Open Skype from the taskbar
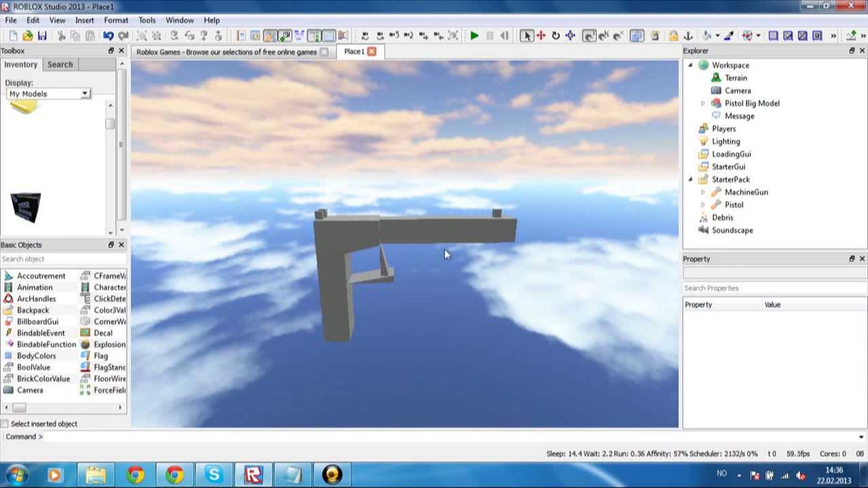Viewport: 868px width, 488px height. pyautogui.click(x=214, y=474)
